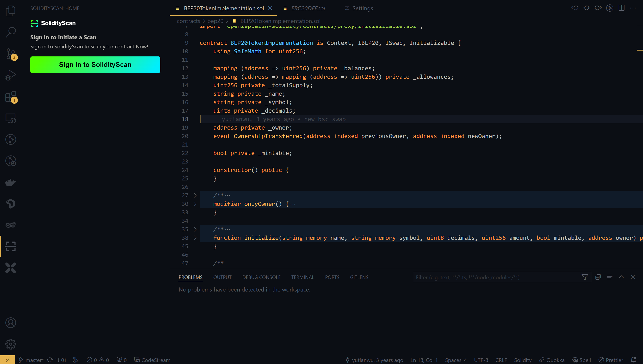Viewport: 643px width, 364px height.
Task: Expand the folded initialize function
Action: pyautogui.click(x=195, y=238)
